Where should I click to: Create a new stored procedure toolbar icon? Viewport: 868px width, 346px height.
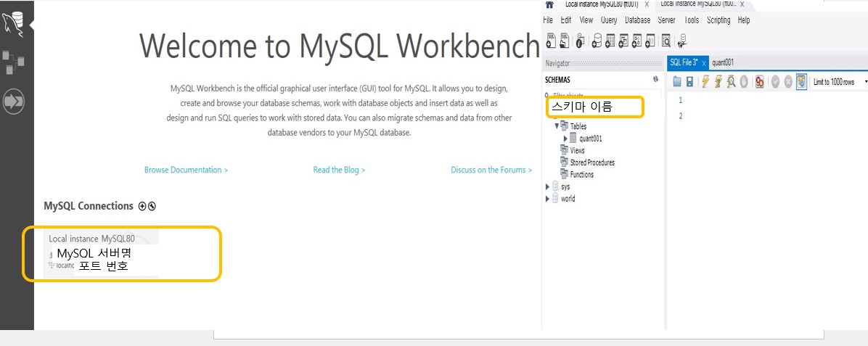click(x=636, y=40)
